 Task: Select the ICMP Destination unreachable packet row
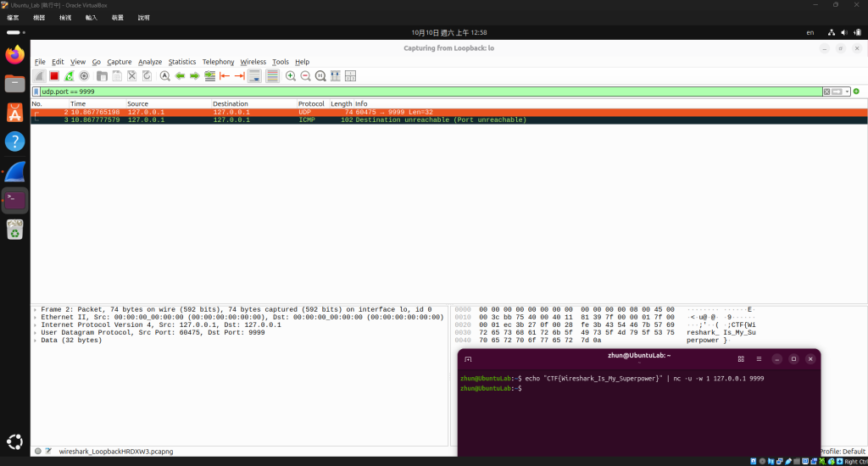[x=449, y=120]
